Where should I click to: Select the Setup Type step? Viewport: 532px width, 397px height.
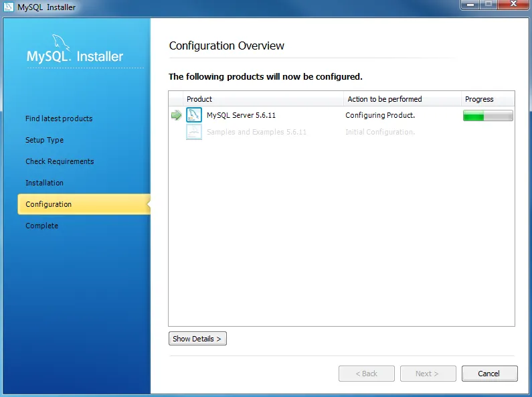pyautogui.click(x=44, y=140)
